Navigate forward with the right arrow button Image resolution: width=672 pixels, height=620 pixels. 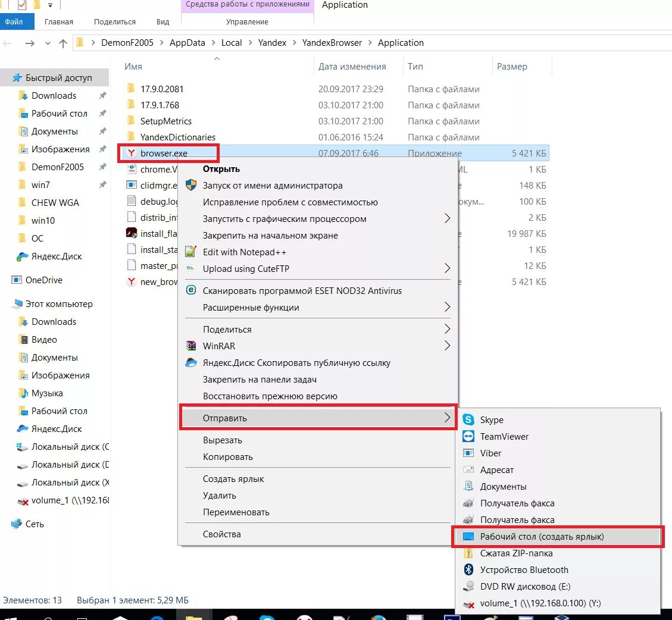click(30, 43)
